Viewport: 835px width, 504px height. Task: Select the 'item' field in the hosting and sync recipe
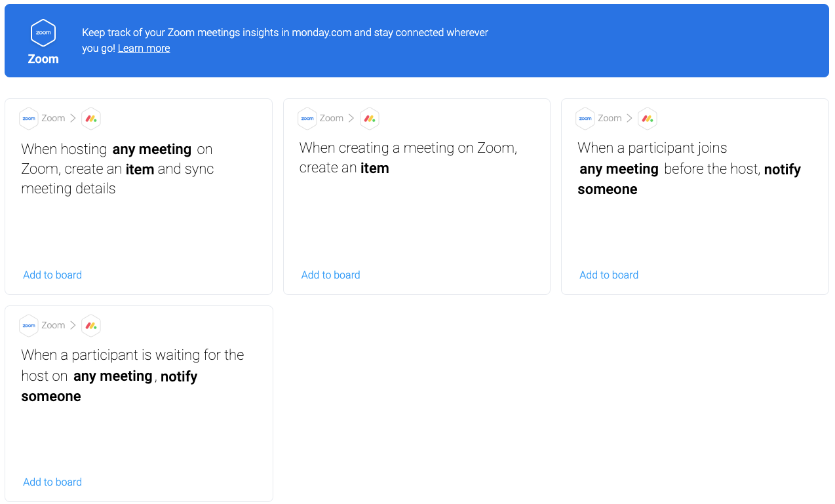[x=140, y=169]
